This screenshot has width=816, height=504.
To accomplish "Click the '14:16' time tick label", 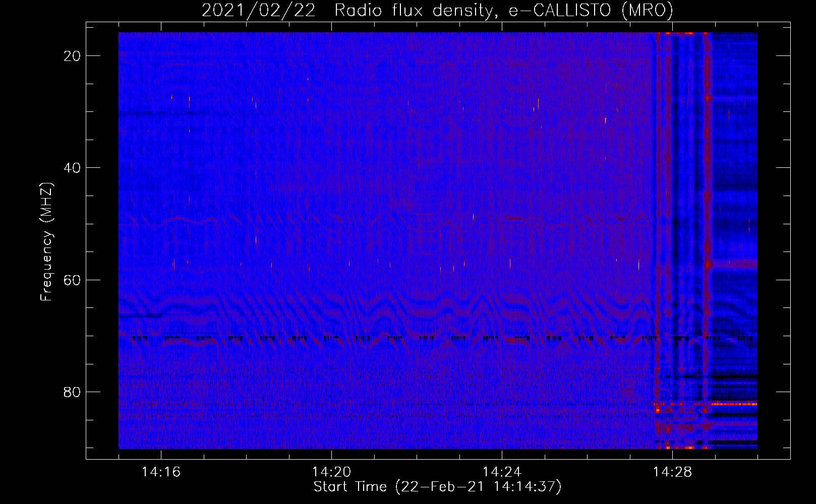I will [161, 472].
